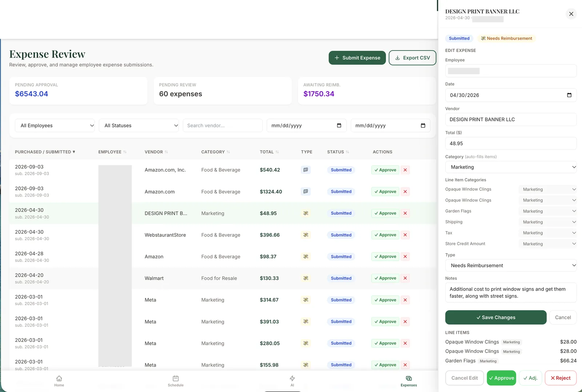This screenshot has width=582, height=392.
Task: Close the DESIGN PRINT BANNER LLC panel
Action: (571, 14)
